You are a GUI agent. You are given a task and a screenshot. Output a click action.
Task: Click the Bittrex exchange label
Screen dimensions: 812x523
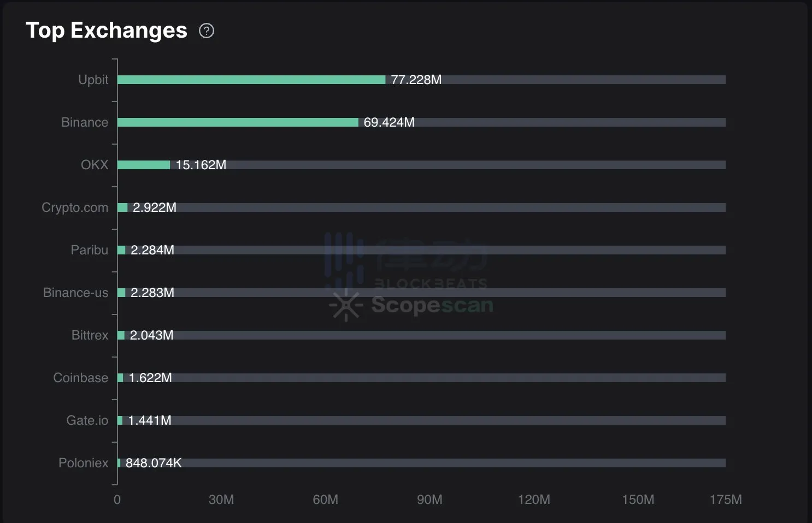tap(90, 335)
